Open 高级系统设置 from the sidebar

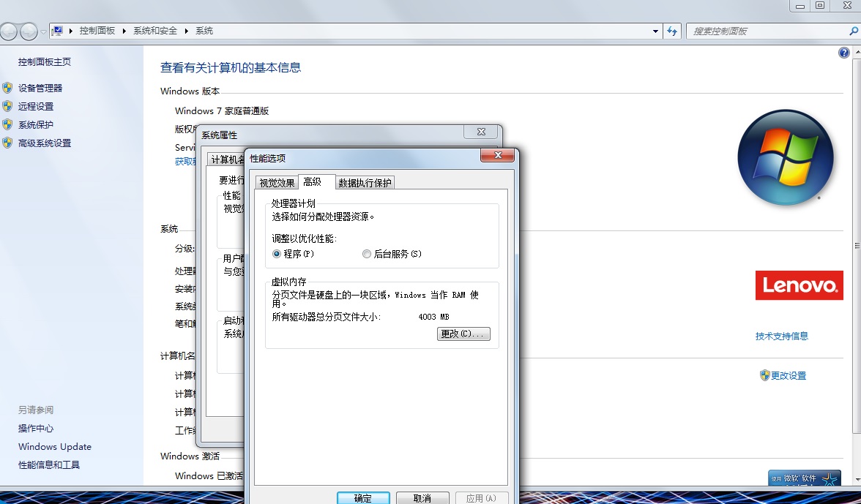[44, 143]
